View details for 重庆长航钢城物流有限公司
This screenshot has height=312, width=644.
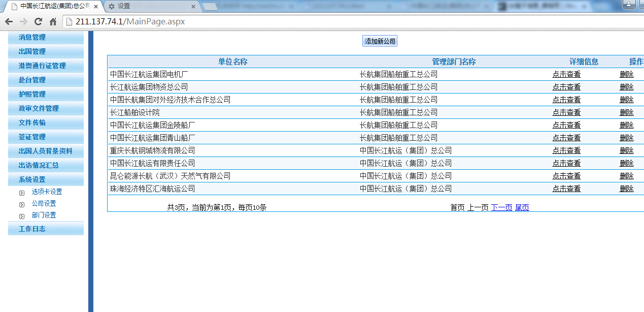tap(566, 150)
